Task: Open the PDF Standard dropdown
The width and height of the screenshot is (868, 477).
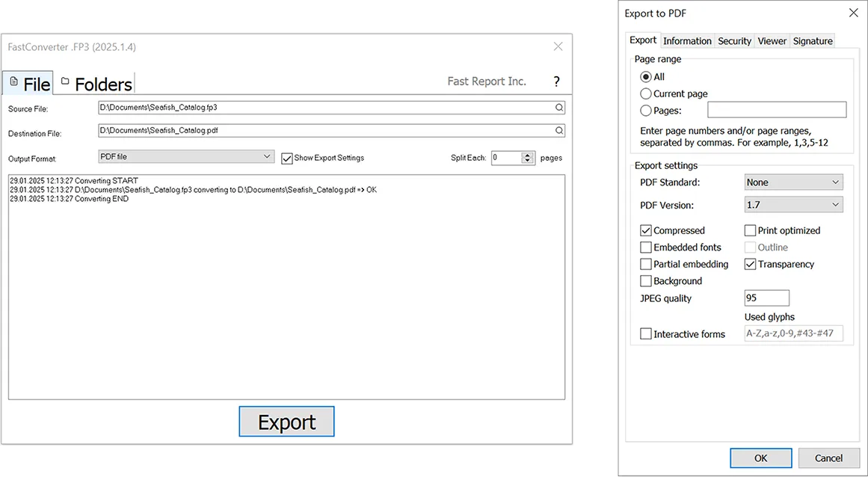Action: pyautogui.click(x=793, y=182)
